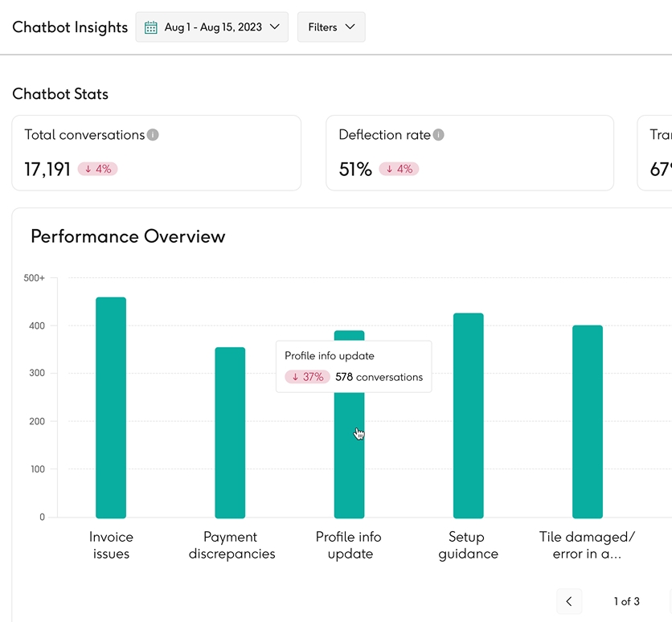This screenshot has height=622, width=672.
Task: Click the calendar icon in date picker
Action: coord(150,27)
